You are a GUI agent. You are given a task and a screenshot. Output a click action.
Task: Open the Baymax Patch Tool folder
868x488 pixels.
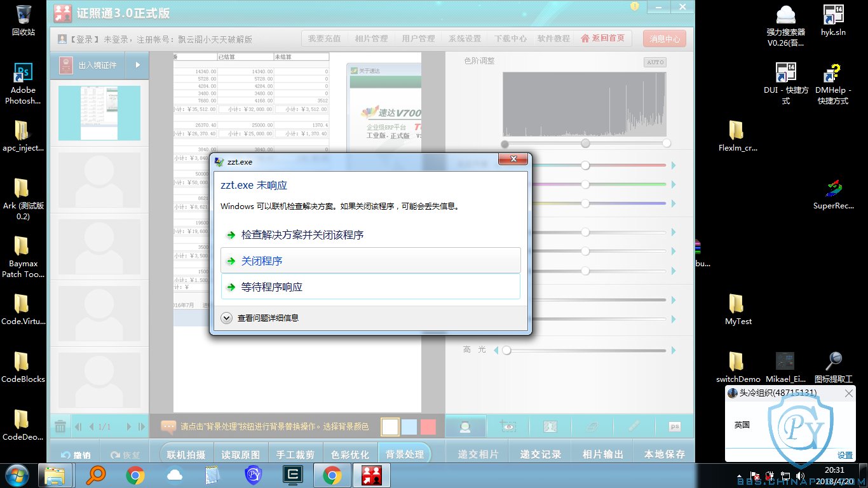tap(24, 257)
